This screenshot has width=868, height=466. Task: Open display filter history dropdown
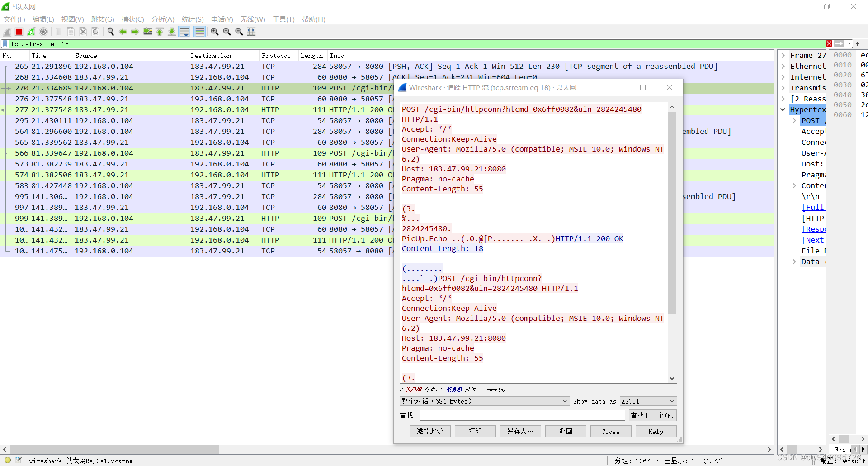click(x=849, y=44)
